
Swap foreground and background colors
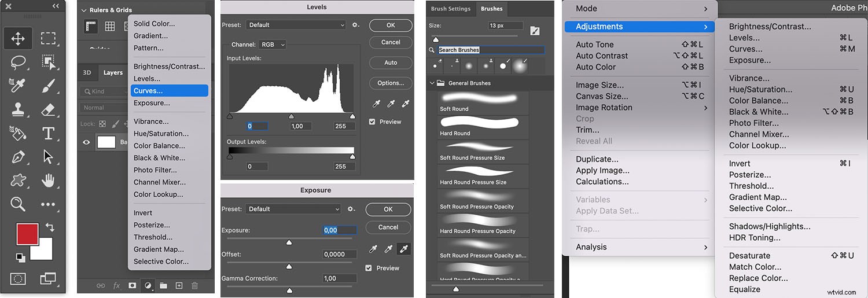(50, 227)
